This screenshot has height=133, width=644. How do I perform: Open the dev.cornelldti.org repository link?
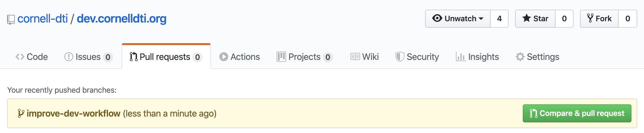(122, 19)
